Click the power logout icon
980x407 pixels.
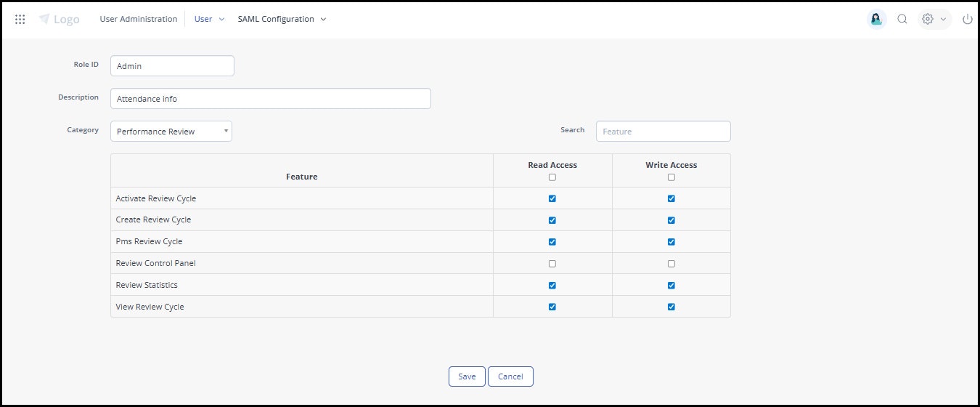tap(967, 20)
